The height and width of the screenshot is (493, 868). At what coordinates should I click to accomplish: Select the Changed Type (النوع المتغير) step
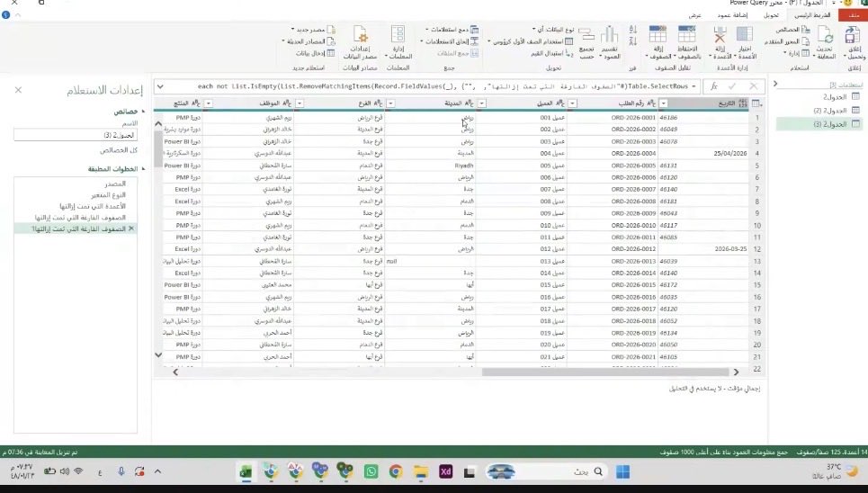[x=109, y=195]
